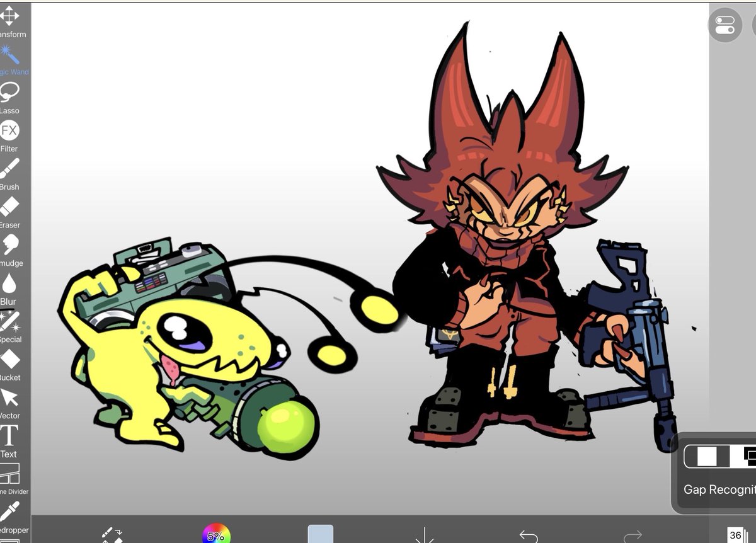The height and width of the screenshot is (543, 756).
Task: Open the color wheel showing 5%
Action: point(216,535)
